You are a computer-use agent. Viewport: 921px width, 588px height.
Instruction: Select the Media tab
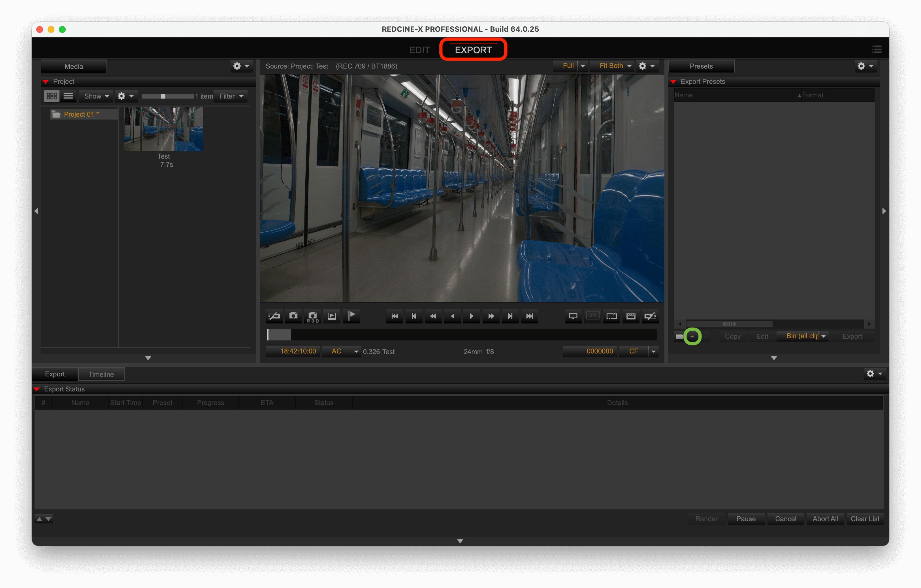pos(74,66)
